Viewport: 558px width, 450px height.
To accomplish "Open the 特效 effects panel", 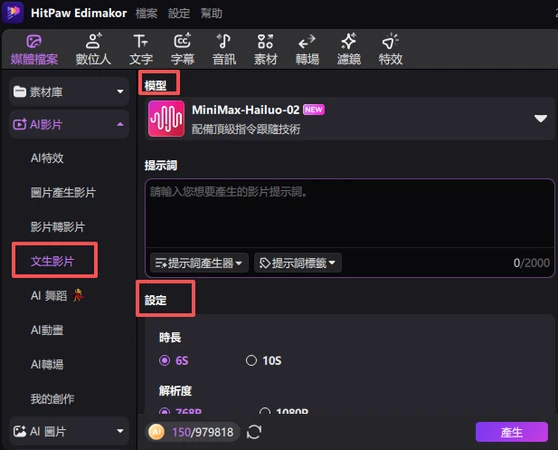I will (x=390, y=50).
